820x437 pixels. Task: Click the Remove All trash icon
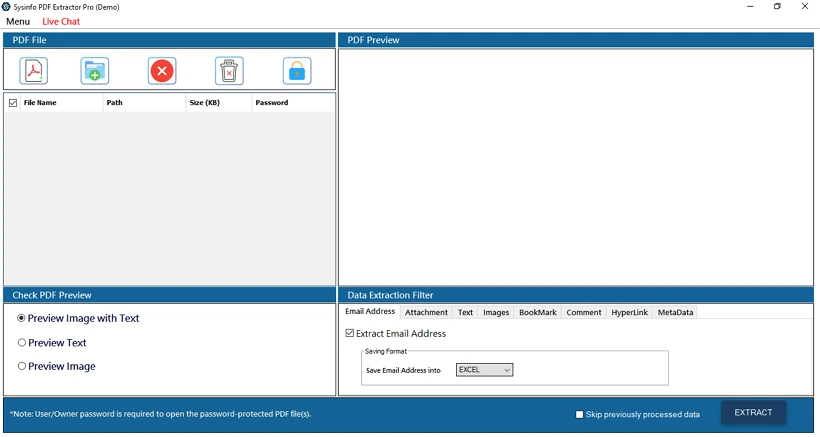[x=229, y=71]
